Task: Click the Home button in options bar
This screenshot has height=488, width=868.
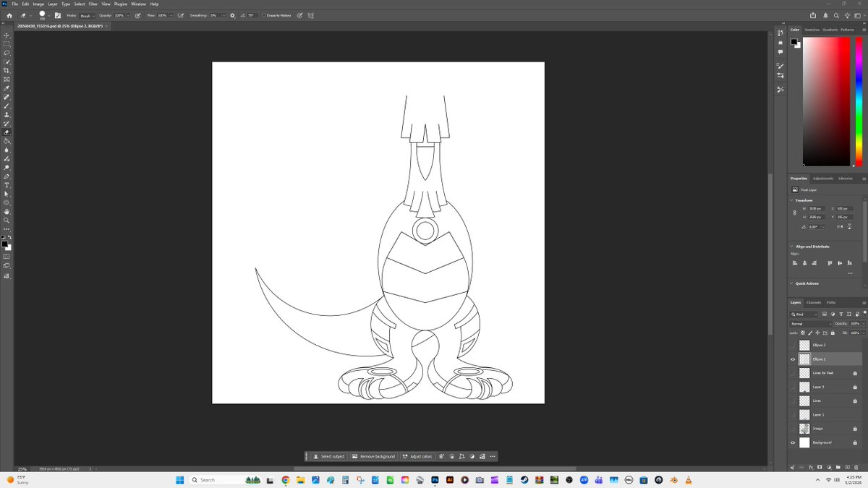Action: [x=9, y=15]
